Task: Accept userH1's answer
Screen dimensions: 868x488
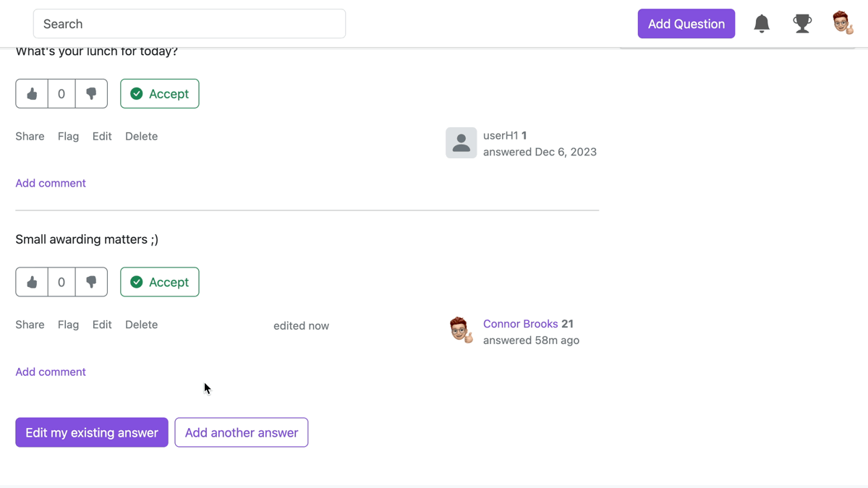Action: 159,94
